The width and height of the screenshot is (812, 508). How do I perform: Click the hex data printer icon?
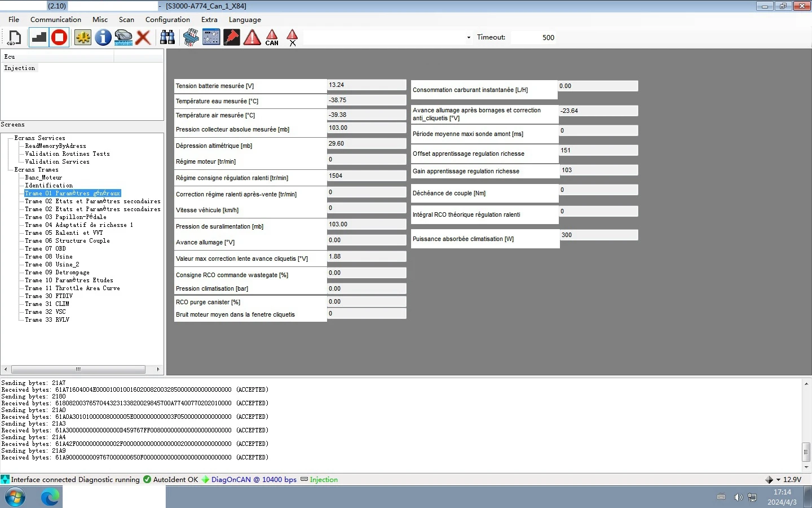(191, 38)
